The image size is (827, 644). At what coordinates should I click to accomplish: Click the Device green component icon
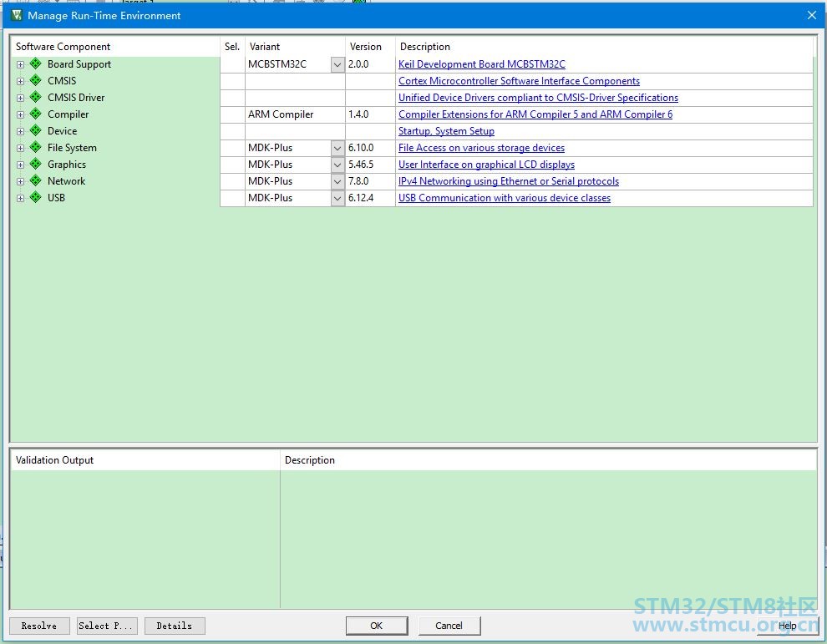pyautogui.click(x=35, y=131)
